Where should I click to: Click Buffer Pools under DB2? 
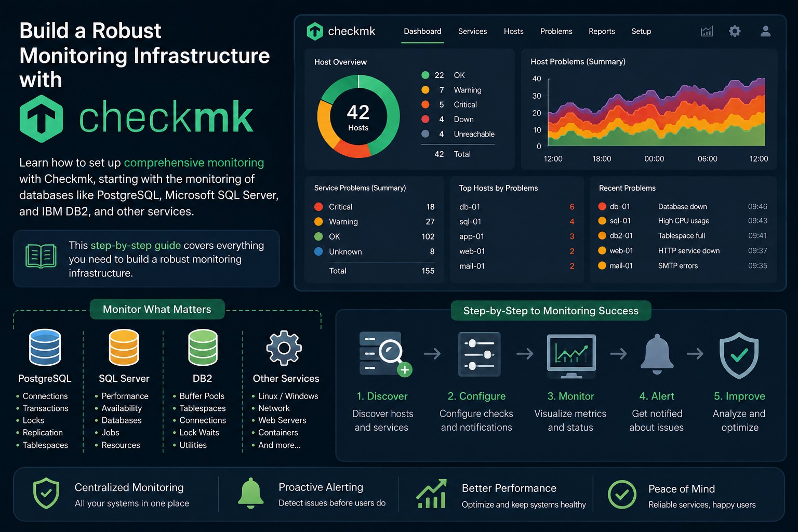[202, 396]
